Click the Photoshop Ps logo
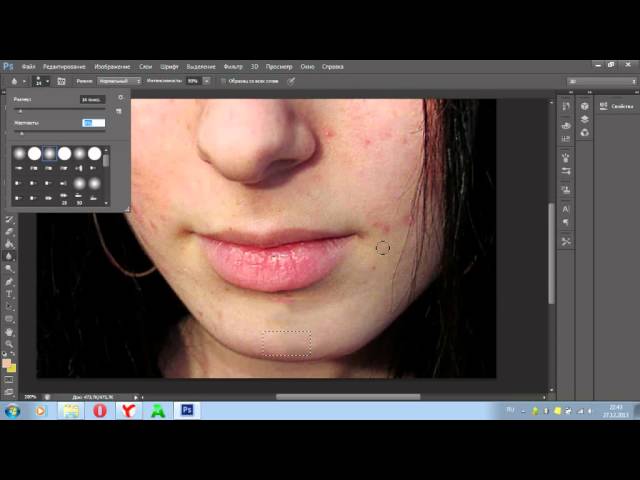Screen dimensions: 640x480 tap(8, 66)
